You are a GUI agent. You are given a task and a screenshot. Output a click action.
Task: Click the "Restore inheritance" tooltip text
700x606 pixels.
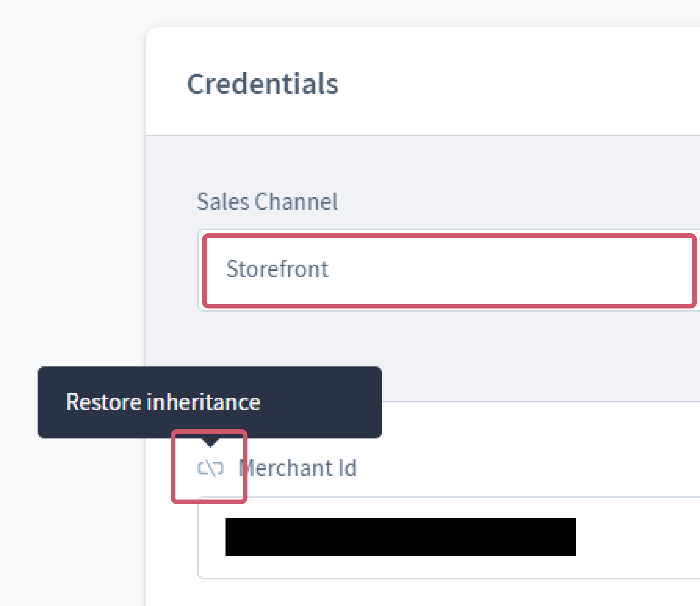[163, 402]
